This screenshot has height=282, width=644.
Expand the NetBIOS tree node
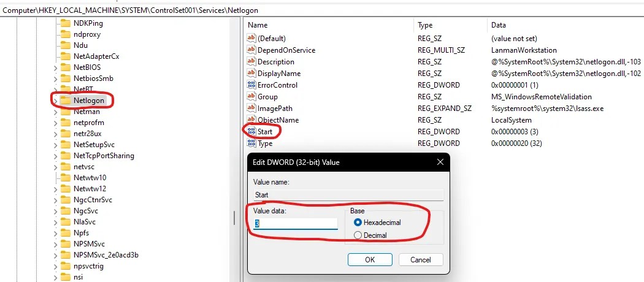coord(55,67)
